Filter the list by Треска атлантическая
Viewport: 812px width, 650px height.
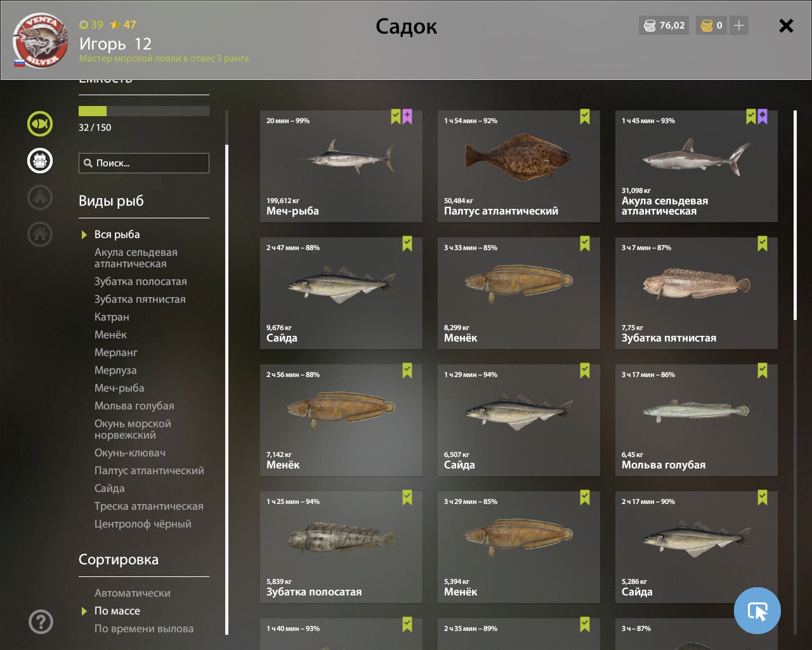[149, 506]
